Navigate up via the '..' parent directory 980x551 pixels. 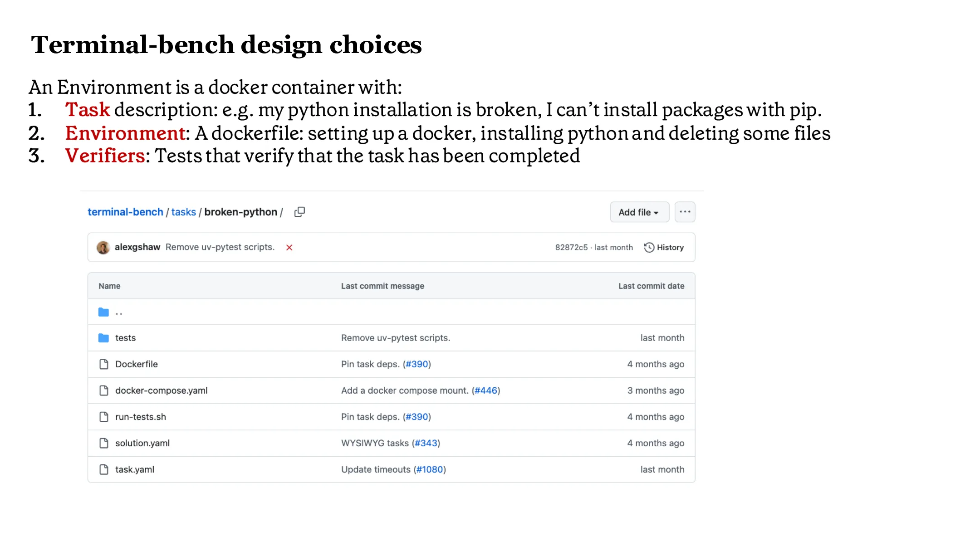119,312
